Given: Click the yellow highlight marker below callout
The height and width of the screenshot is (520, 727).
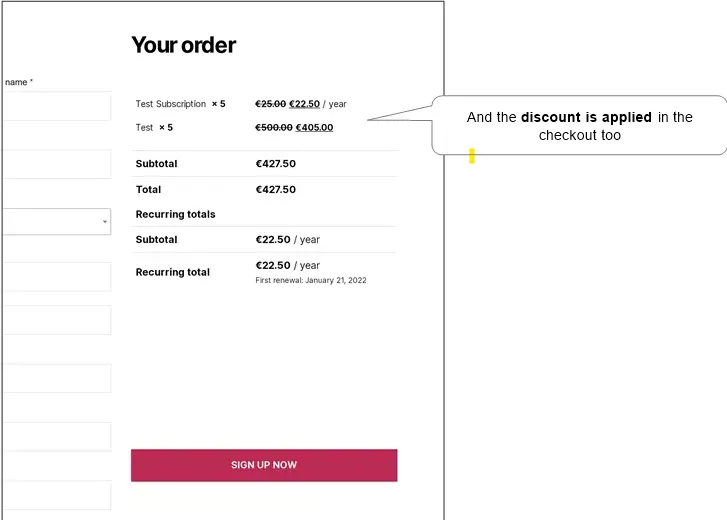Looking at the screenshot, I should coord(472,156).
